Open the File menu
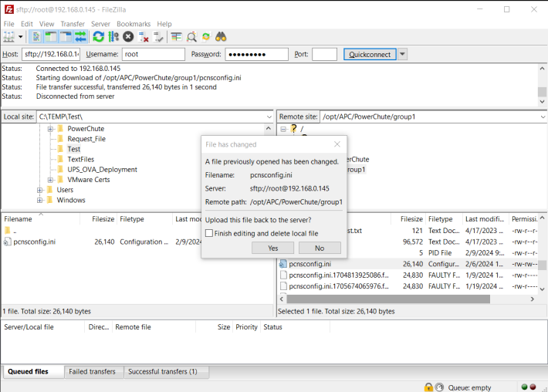Screen dimensions: 548x392 click(x=8, y=24)
